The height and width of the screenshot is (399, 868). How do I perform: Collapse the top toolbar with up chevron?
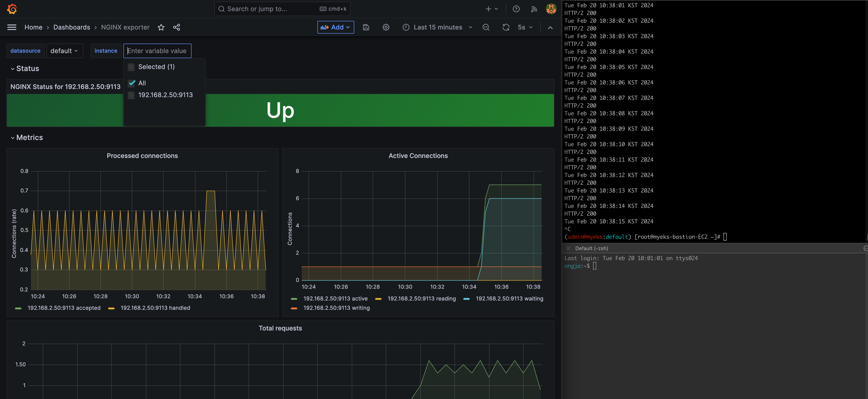550,28
